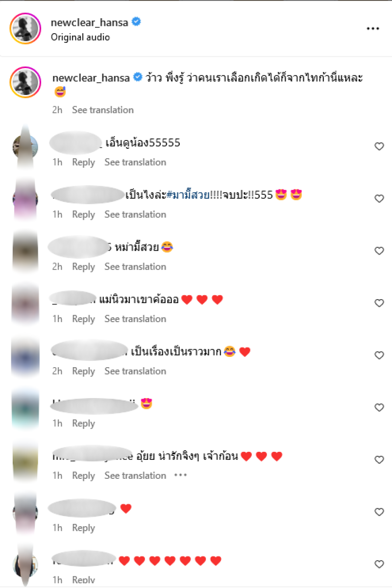Like the comment with seven red hearts
The image size is (392, 588).
pyautogui.click(x=379, y=564)
